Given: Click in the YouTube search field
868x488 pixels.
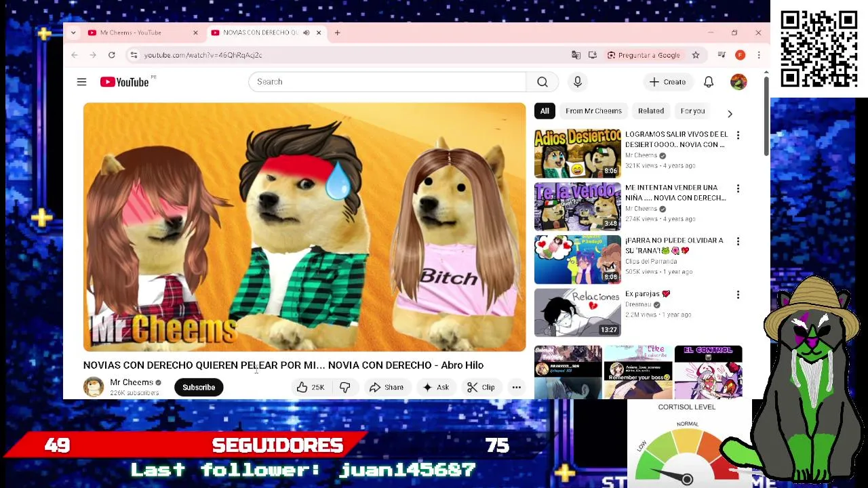Looking at the screenshot, I should 387,82.
